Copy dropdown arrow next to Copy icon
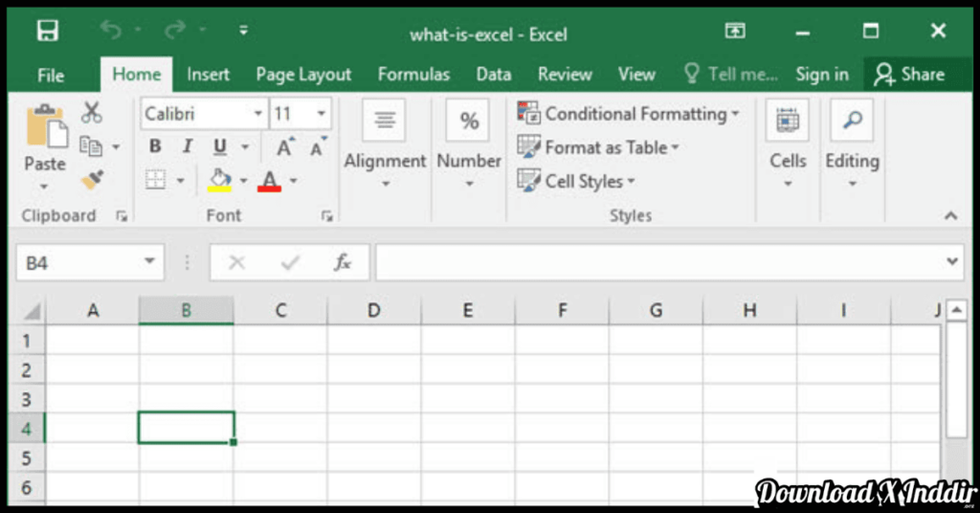Viewport: 980px width, 513px height. click(x=116, y=146)
